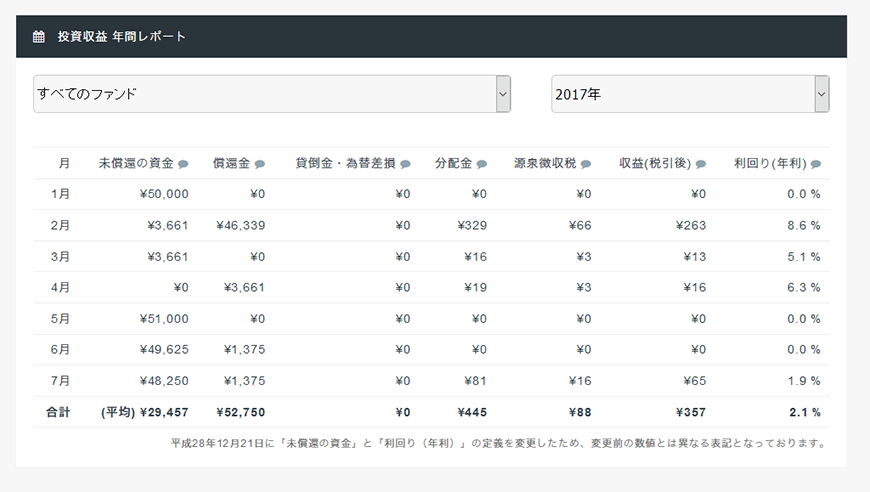Click the ¥19 distribution in 4月 row
The height and width of the screenshot is (492, 870).
(x=476, y=287)
